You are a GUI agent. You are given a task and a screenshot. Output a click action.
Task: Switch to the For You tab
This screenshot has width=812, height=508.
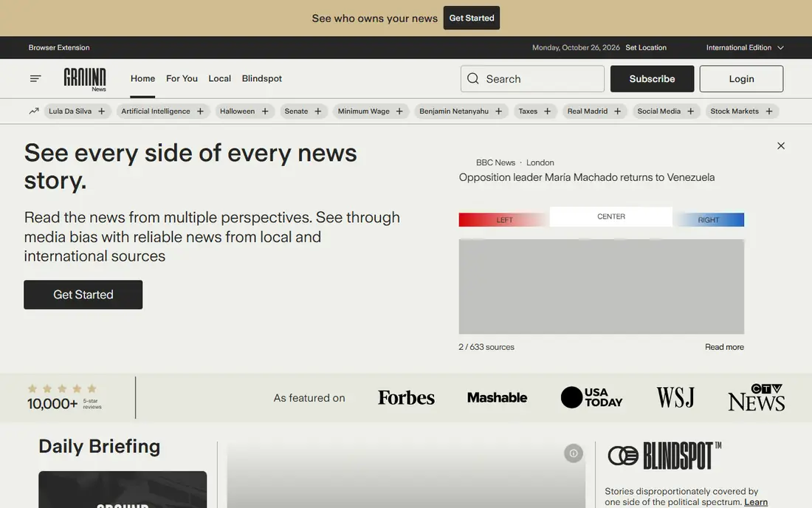tap(182, 79)
